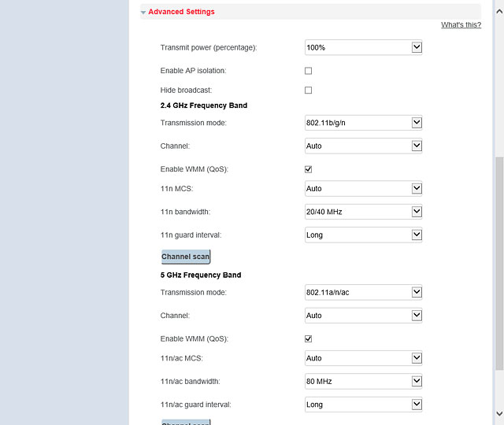Disable WMM (QoS) for 5 GHz band
The height and width of the screenshot is (425, 504).
click(x=308, y=339)
